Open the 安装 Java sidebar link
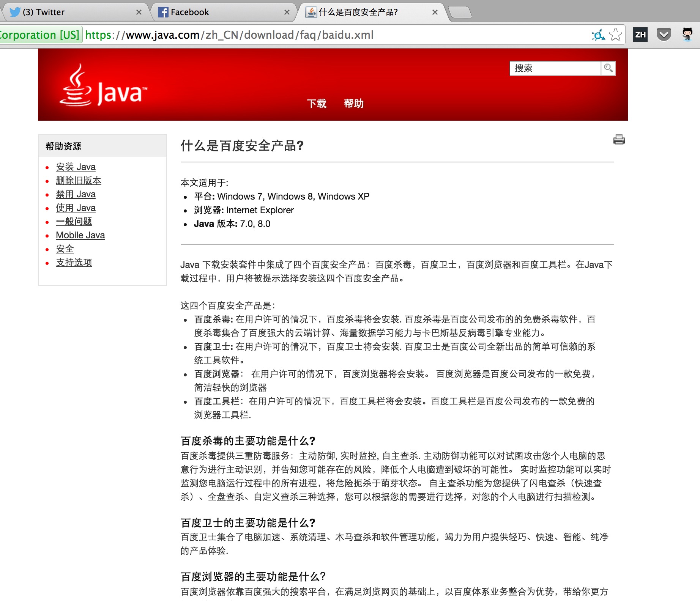 (76, 167)
